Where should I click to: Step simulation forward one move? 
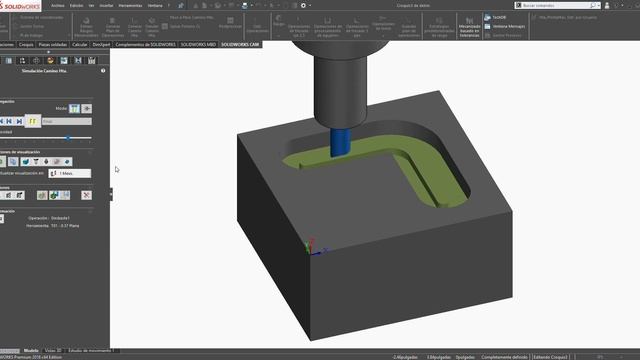[x=19, y=121]
